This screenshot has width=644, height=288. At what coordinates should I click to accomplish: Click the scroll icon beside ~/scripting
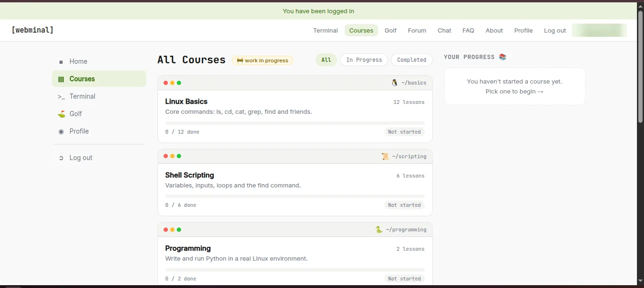coord(385,156)
